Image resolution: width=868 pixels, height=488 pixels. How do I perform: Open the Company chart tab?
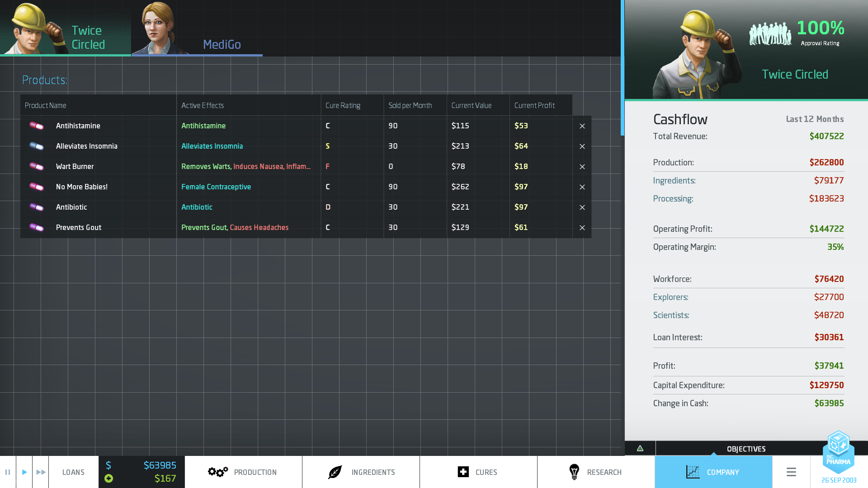(713, 472)
